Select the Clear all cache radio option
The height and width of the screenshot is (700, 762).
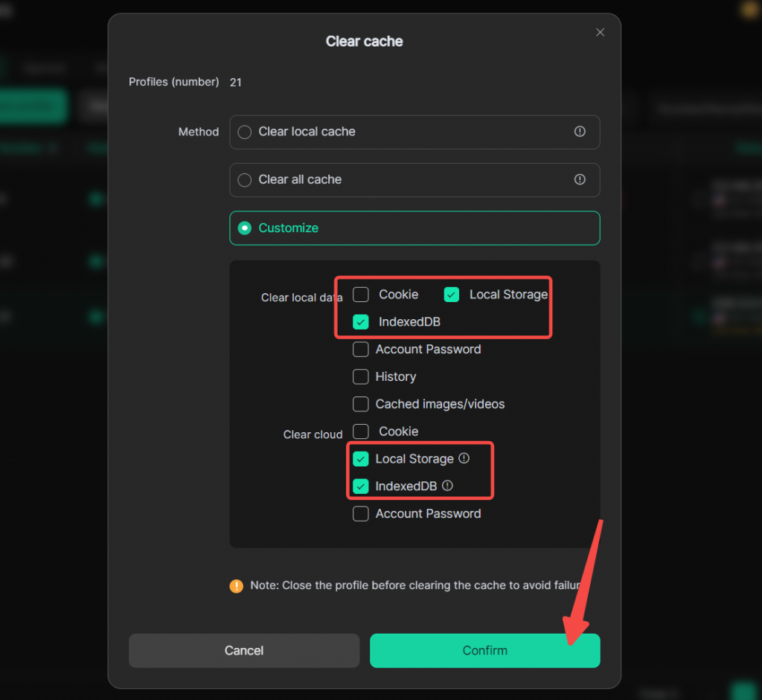(244, 180)
